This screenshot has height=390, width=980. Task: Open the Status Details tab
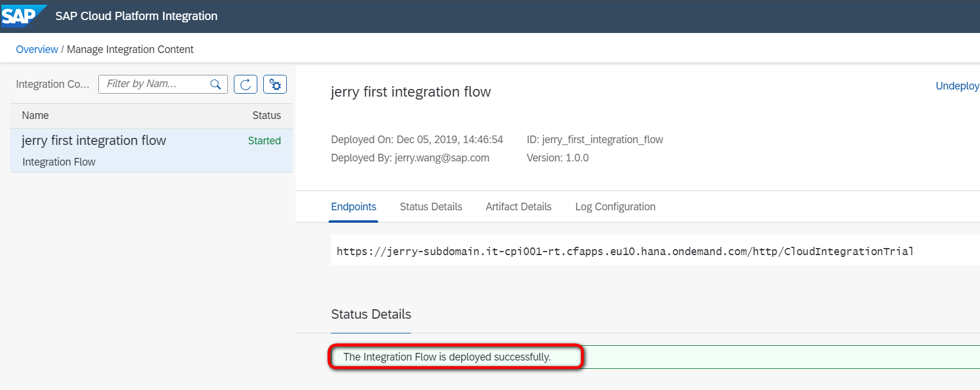[431, 207]
